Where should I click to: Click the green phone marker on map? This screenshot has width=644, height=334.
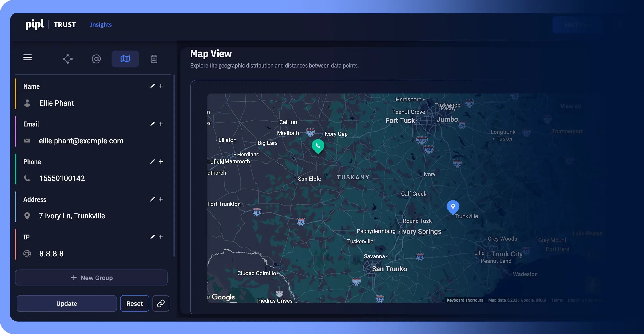(x=318, y=146)
